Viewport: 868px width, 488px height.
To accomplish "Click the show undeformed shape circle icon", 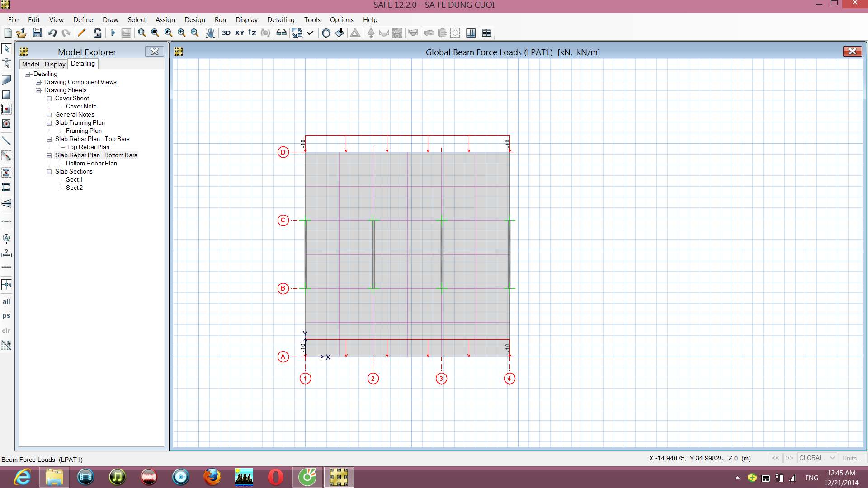I will point(325,33).
